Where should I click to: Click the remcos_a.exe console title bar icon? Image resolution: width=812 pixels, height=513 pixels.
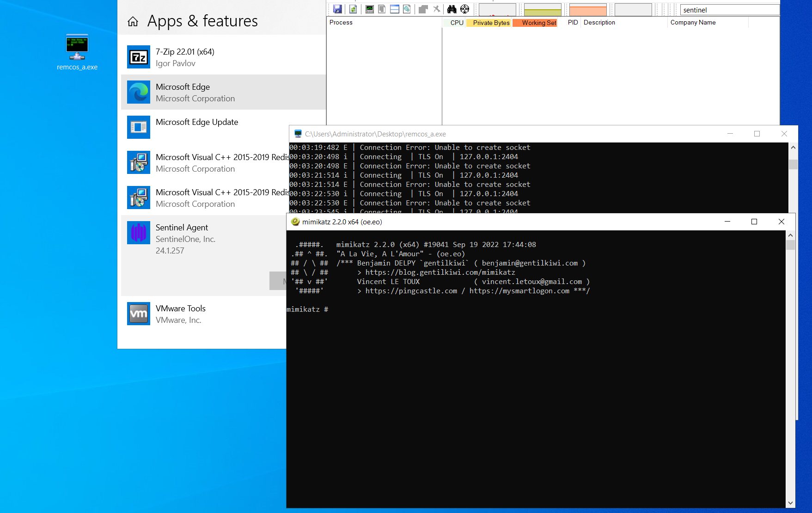click(x=298, y=134)
